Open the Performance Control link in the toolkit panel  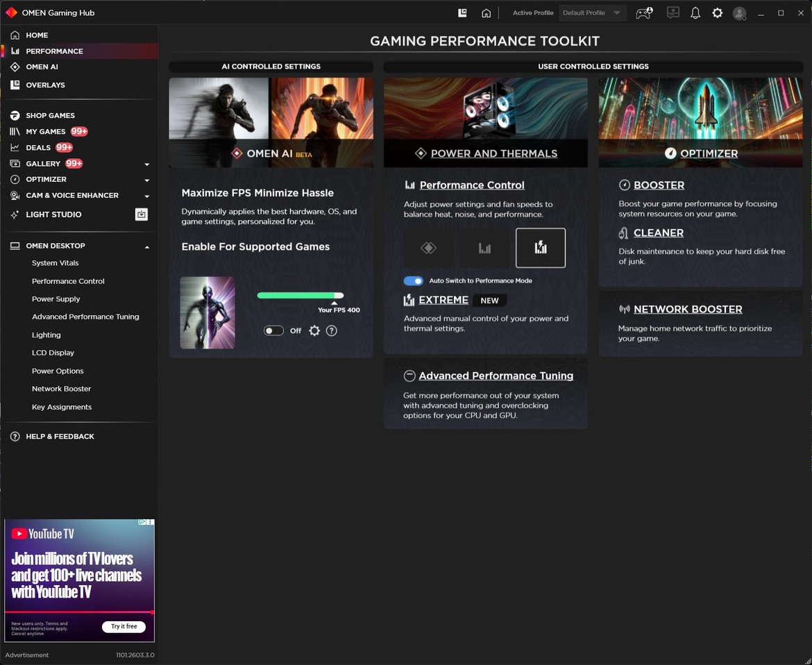tap(472, 185)
